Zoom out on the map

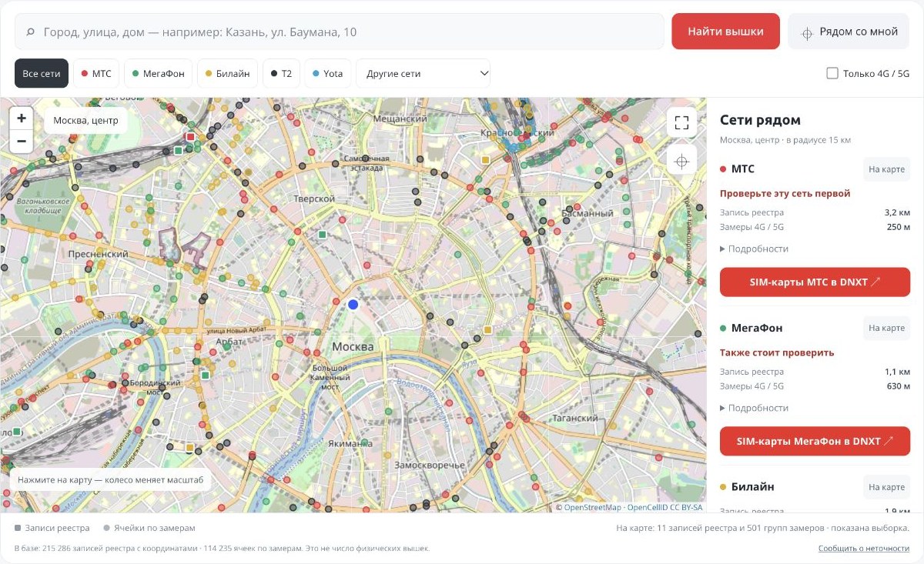tap(22, 142)
